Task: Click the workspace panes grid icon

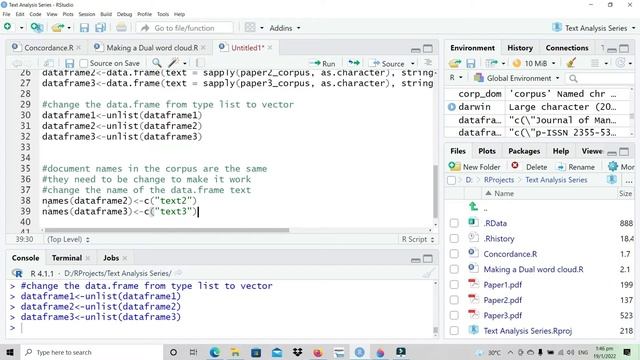Action: click(250, 28)
